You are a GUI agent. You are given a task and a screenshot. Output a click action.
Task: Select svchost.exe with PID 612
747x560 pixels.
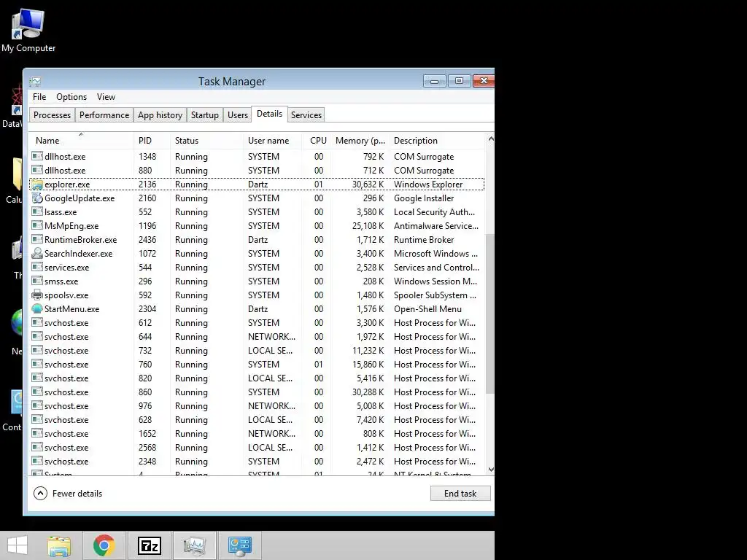click(258, 323)
